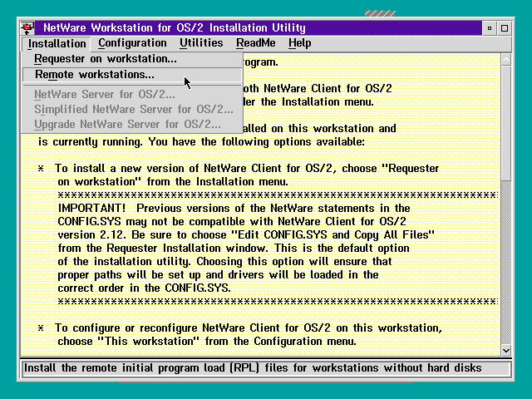Click Upgrade NetWare Server for OS/2... item
This screenshot has width=532, height=399.
coord(132,124)
